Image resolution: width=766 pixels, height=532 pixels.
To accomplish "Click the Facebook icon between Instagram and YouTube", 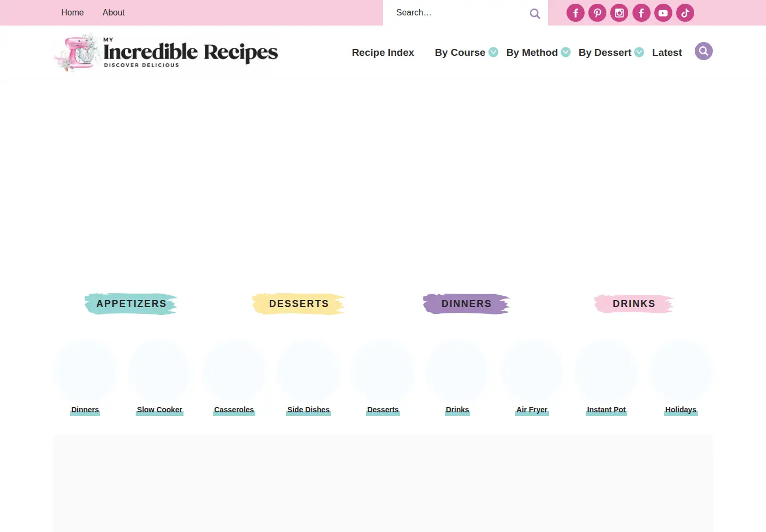I will [642, 13].
